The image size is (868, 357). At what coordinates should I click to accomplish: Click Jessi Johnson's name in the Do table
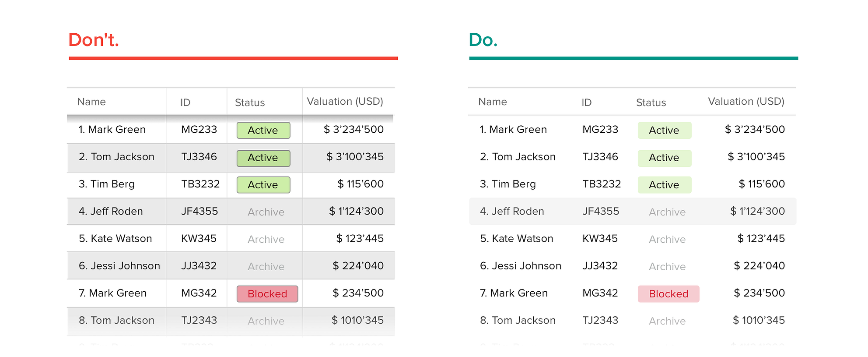[521, 266]
